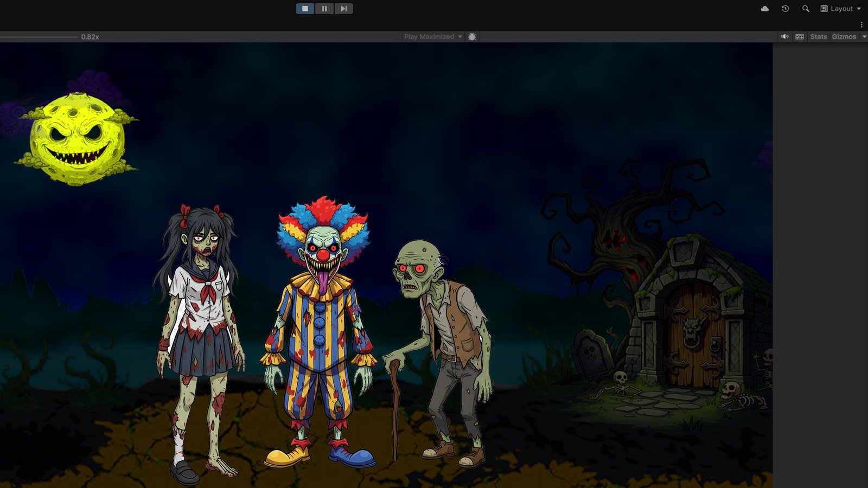Mute audio in the Game view
The width and height of the screenshot is (868, 488).
coord(785,36)
